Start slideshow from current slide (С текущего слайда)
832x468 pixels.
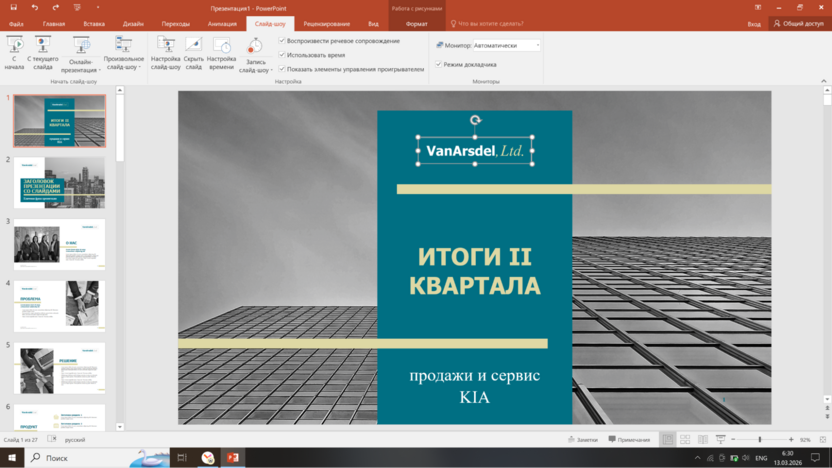[42, 52]
